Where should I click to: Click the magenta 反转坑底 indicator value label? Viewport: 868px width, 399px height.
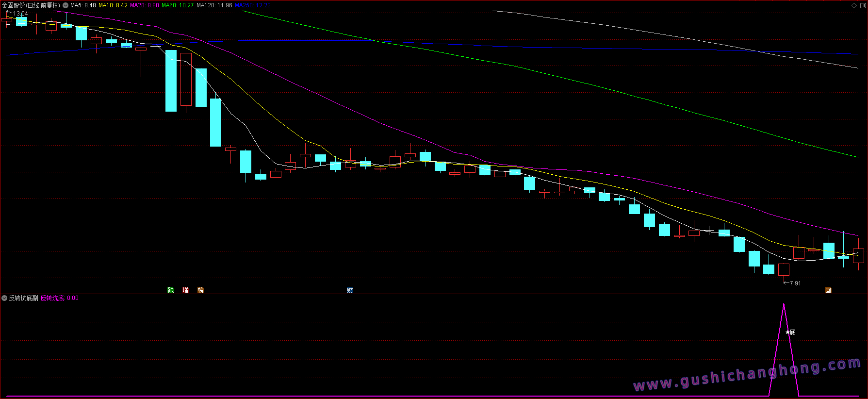59,298
